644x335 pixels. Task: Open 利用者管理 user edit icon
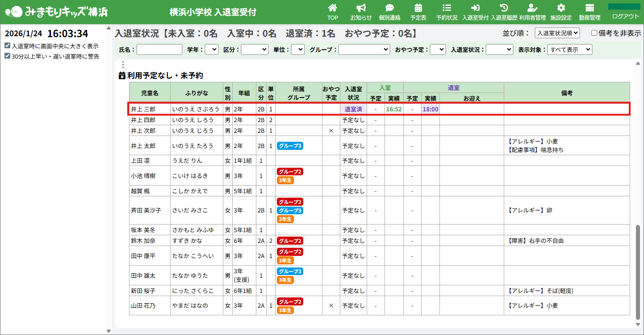[x=532, y=8]
